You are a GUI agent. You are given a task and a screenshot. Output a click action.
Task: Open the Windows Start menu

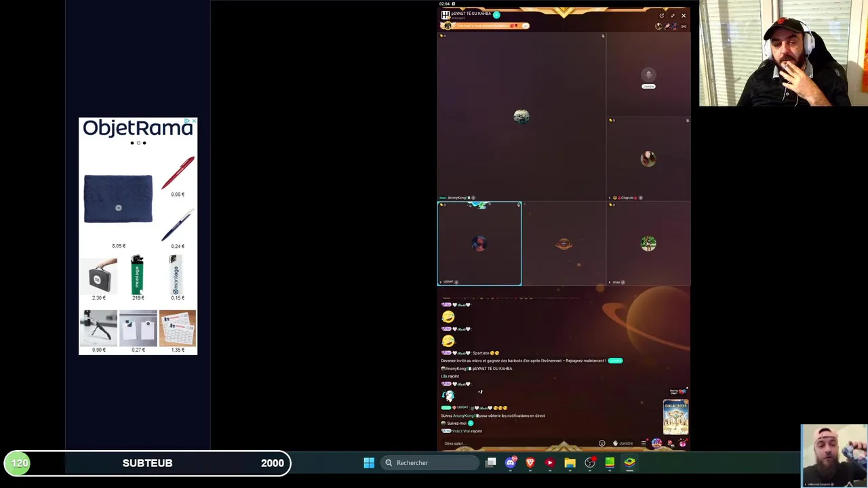pyautogui.click(x=369, y=463)
